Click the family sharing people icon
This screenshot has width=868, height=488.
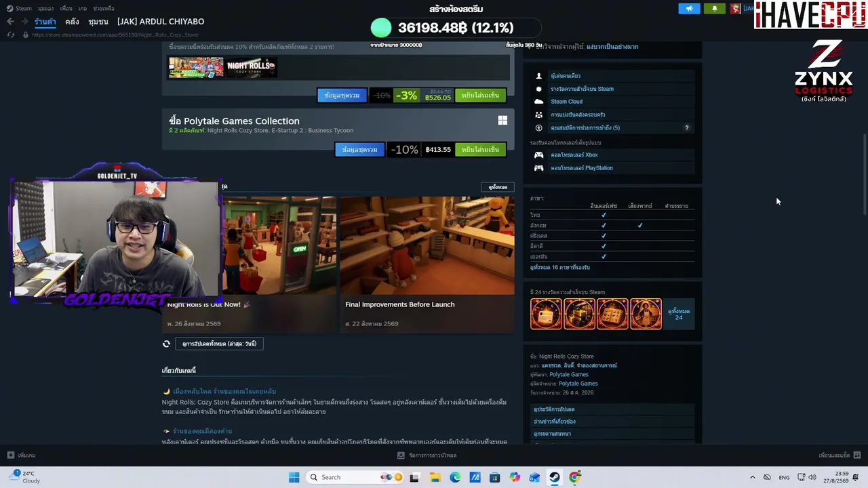pos(539,115)
